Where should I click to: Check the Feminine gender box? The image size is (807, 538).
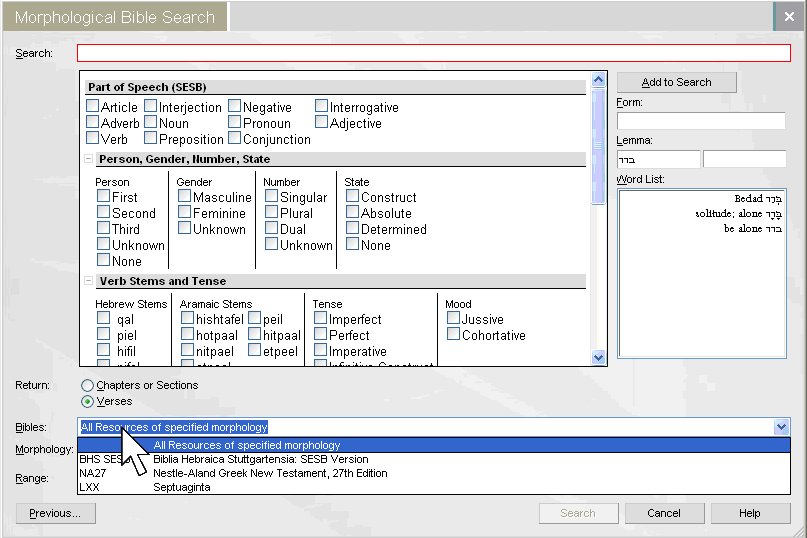coord(185,212)
